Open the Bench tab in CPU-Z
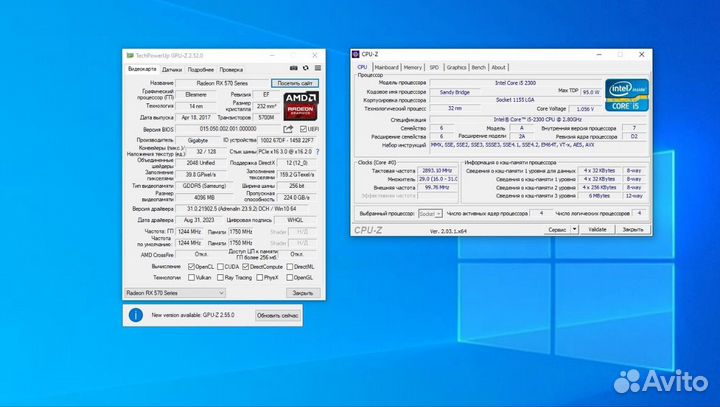The height and width of the screenshot is (407, 720). [478, 68]
